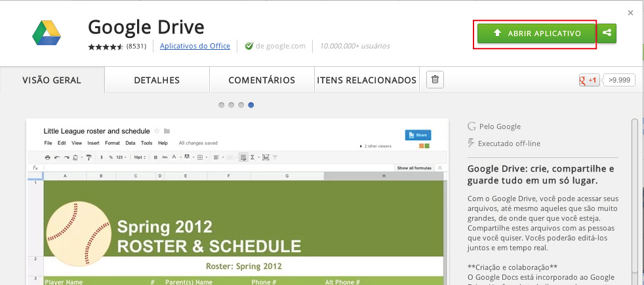Switch to the Detalhes tab
The height and width of the screenshot is (285, 644).
157,80
